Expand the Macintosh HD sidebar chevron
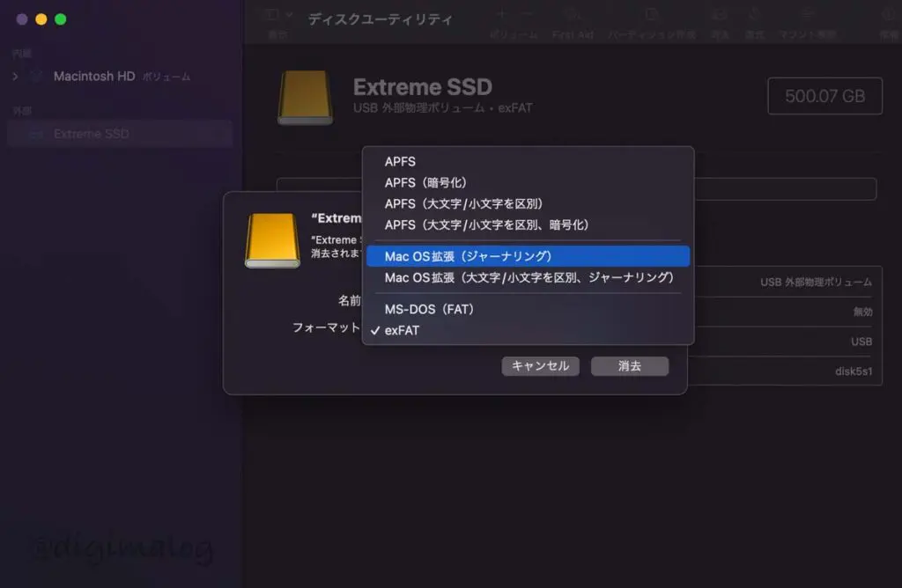The width and height of the screenshot is (902, 588). [16, 76]
